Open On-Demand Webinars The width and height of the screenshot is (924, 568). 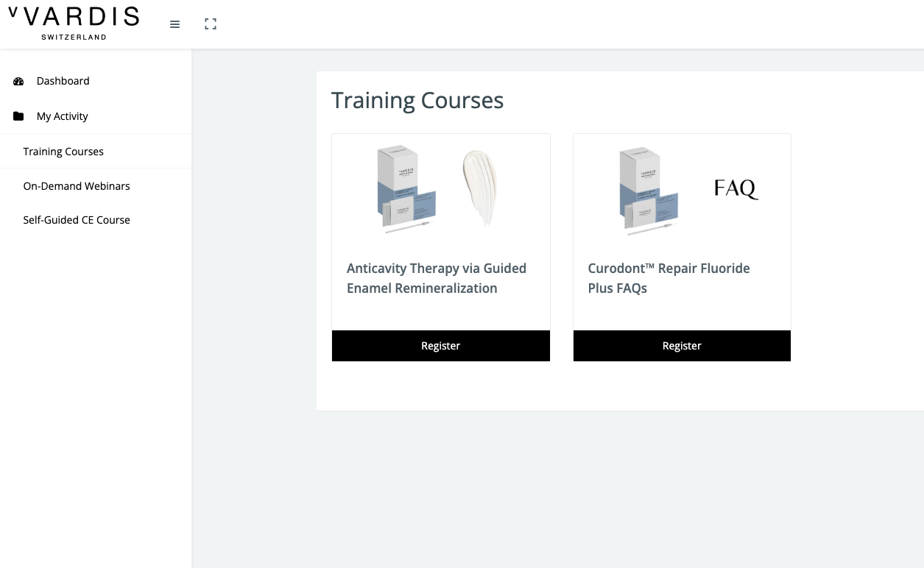click(x=76, y=186)
